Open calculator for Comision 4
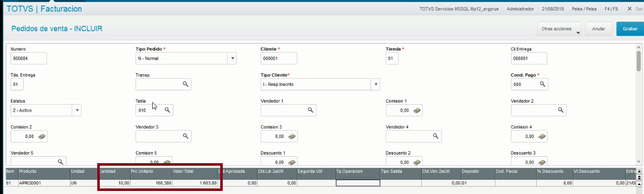The height and width of the screenshot is (194, 644). 542,136
